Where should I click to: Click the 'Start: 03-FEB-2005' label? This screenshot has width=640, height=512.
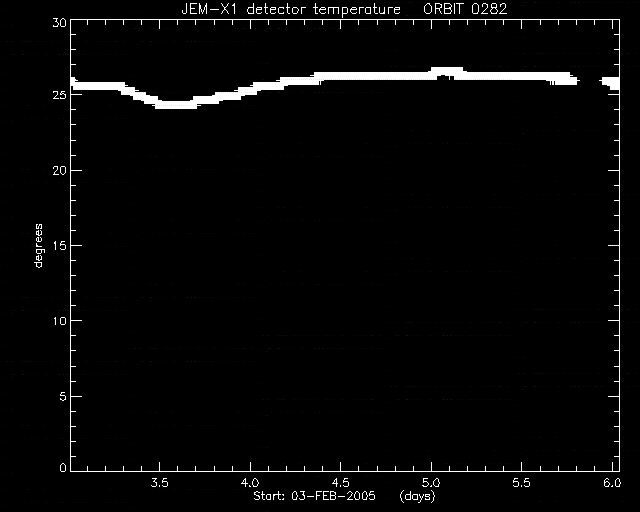point(314,496)
